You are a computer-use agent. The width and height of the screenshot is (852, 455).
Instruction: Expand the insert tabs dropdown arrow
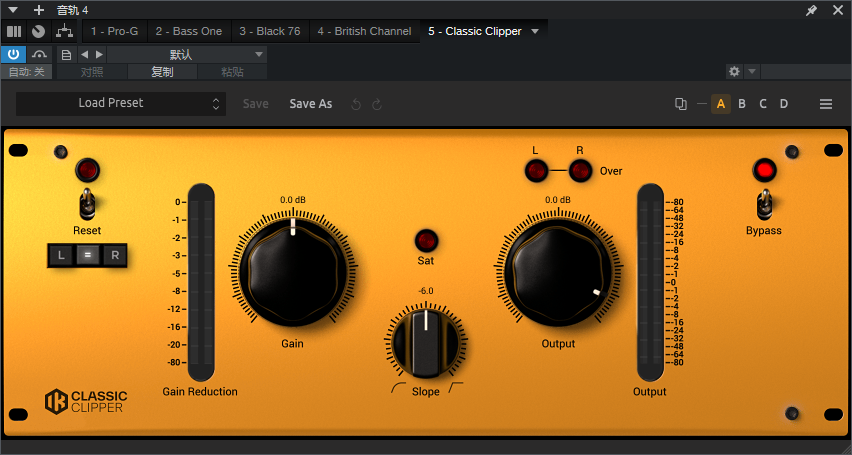[x=535, y=32]
